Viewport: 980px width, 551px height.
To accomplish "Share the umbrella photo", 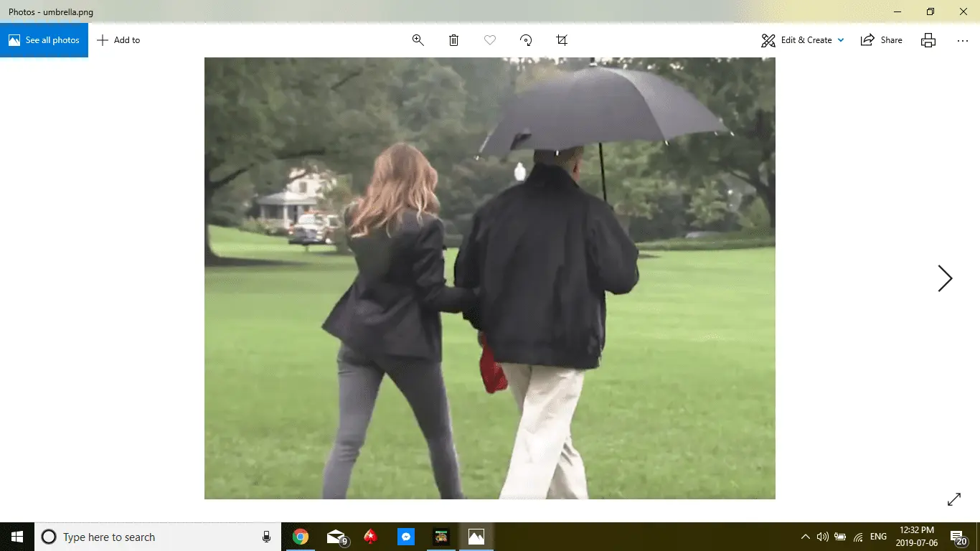I will click(882, 40).
